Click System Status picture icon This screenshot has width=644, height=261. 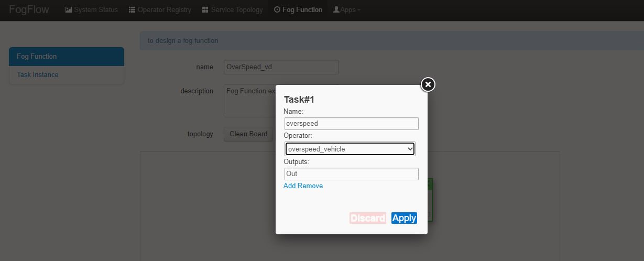pyautogui.click(x=69, y=10)
